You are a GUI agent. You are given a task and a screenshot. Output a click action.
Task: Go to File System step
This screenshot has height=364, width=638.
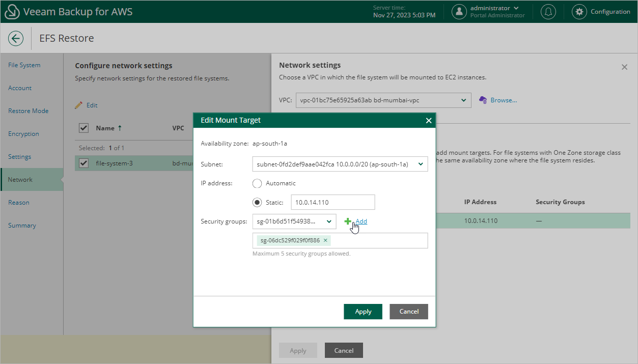24,65
